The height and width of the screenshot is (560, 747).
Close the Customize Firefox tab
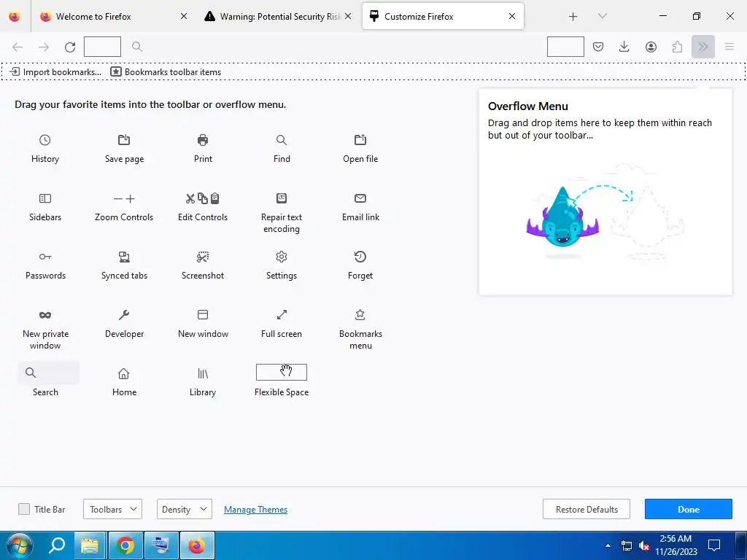512,16
